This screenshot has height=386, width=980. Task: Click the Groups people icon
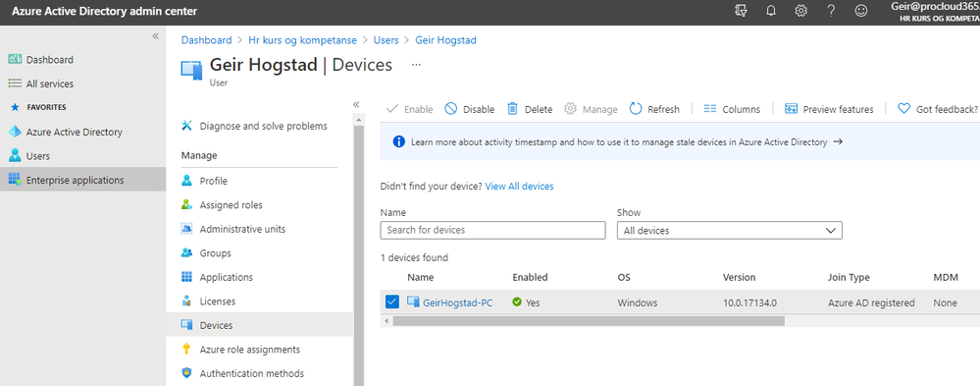click(186, 252)
